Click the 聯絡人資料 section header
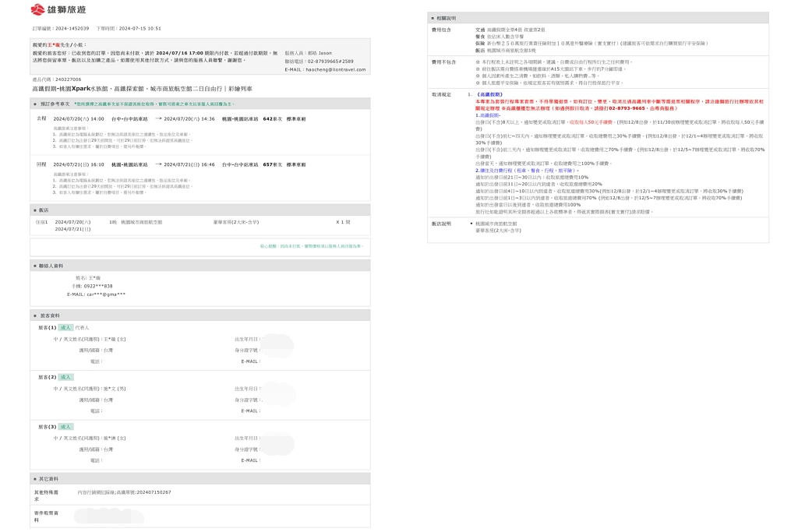Image resolution: width=798 pixels, height=532 pixels. (51, 266)
